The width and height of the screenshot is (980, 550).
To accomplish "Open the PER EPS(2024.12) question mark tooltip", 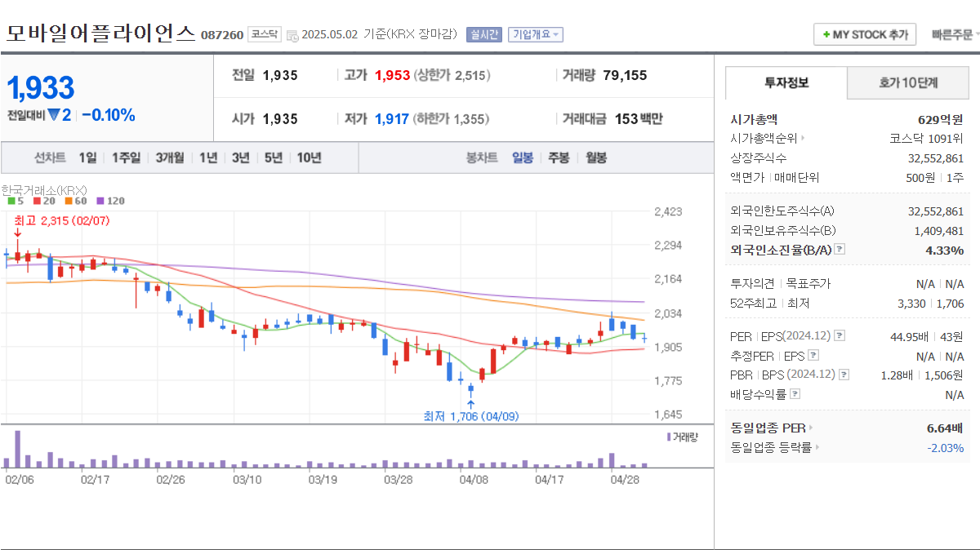I will coord(840,335).
